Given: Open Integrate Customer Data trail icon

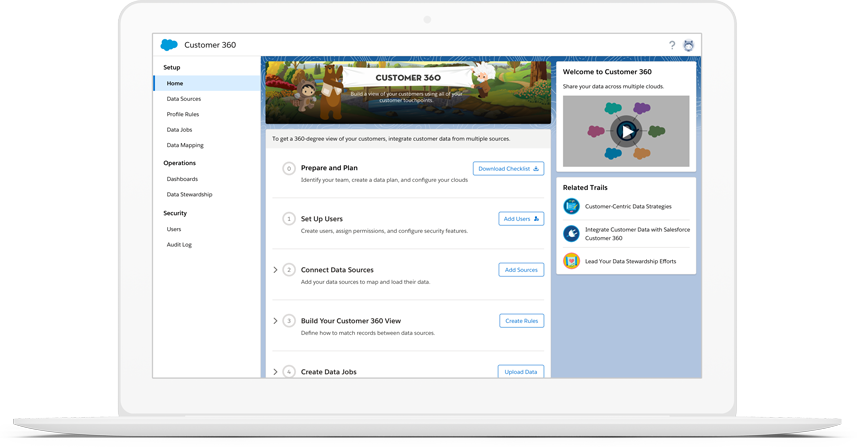Looking at the screenshot, I should (572, 234).
